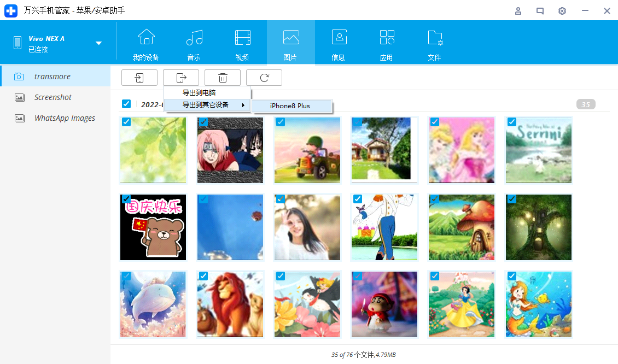Open the 信息 (Messages) section

tap(339, 43)
